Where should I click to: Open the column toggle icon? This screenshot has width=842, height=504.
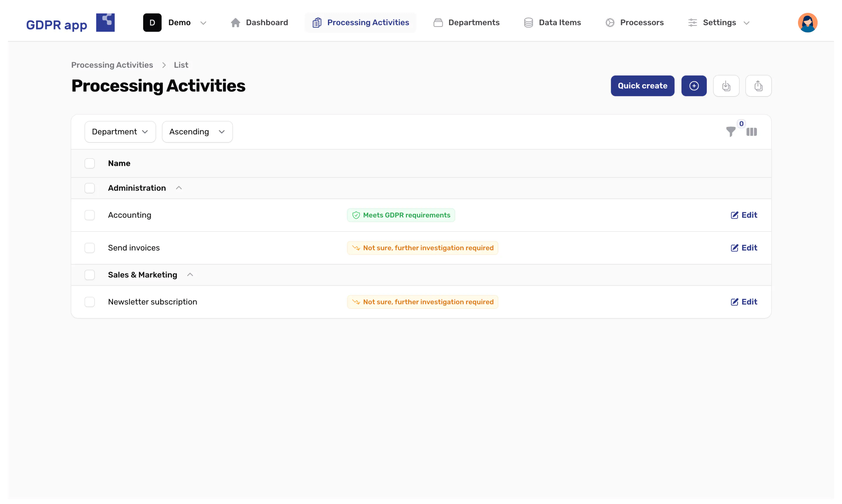tap(752, 132)
